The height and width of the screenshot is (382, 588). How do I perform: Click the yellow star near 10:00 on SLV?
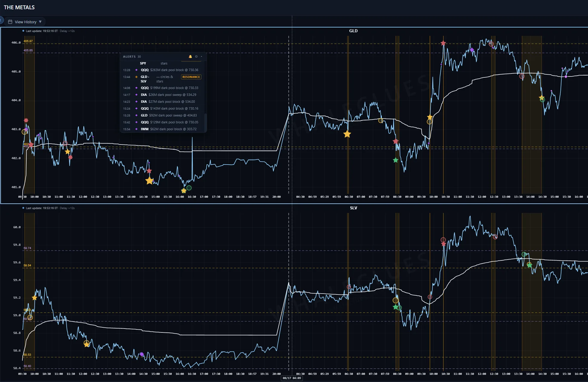pyautogui.click(x=34, y=298)
